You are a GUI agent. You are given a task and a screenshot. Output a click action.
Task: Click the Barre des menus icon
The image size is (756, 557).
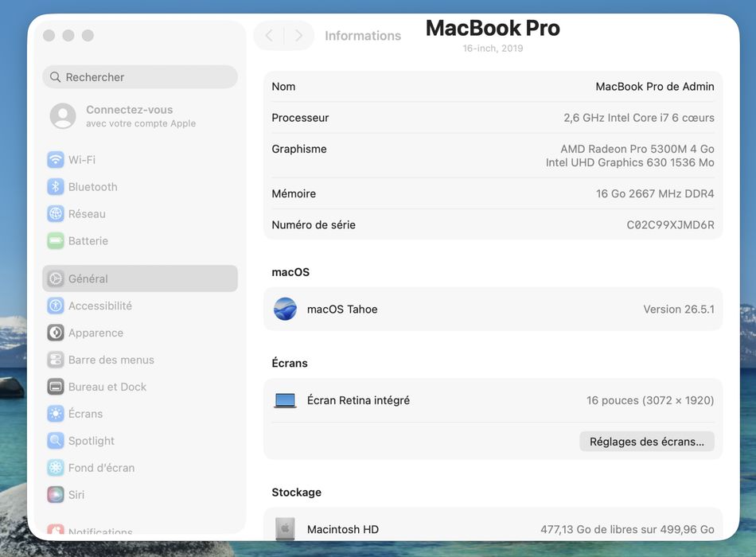coord(56,360)
